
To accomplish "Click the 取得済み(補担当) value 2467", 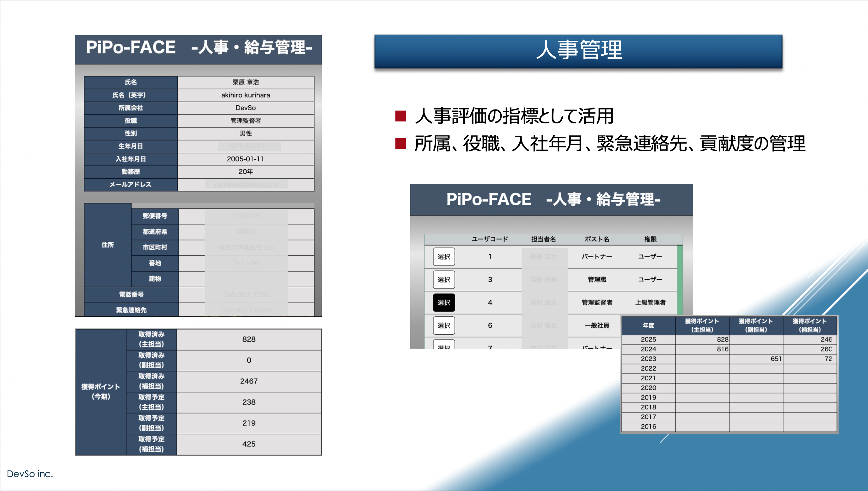I will (249, 381).
